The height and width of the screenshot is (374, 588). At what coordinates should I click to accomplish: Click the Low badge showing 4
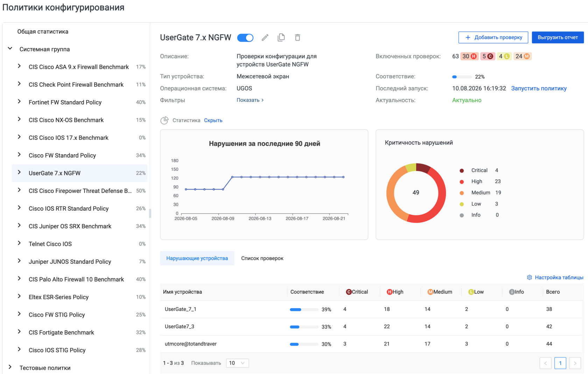(x=504, y=56)
